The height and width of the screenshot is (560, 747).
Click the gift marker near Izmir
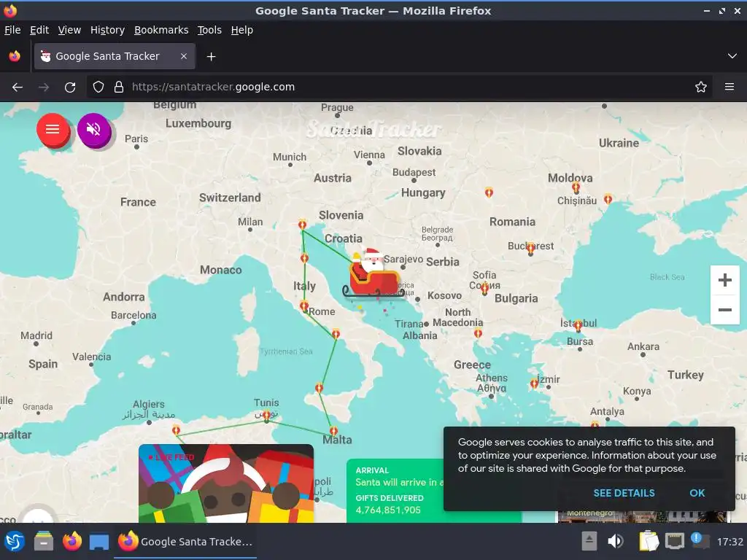534,384
